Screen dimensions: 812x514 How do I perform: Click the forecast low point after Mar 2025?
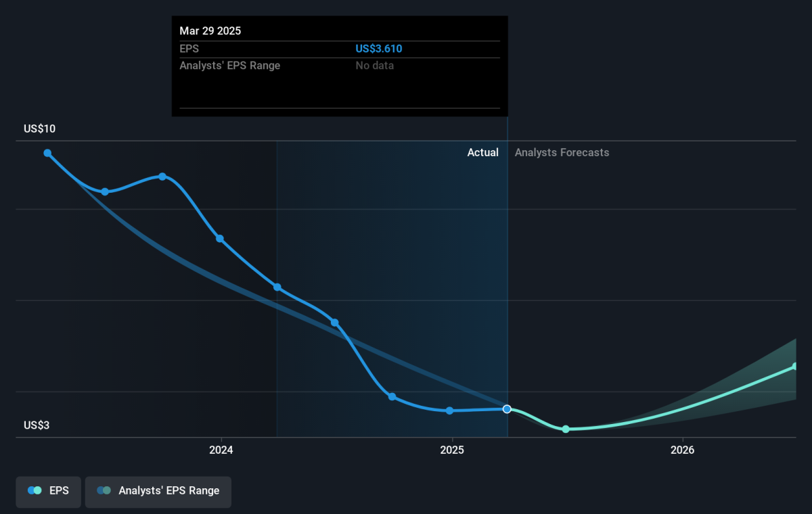click(566, 429)
